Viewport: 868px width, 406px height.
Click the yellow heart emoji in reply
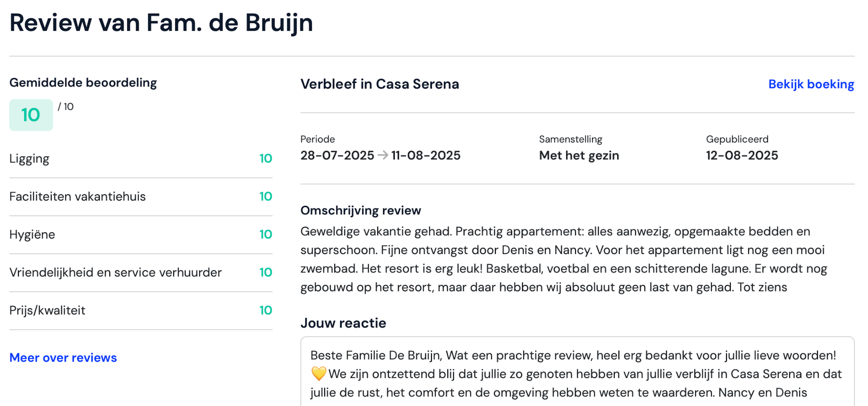(x=319, y=373)
